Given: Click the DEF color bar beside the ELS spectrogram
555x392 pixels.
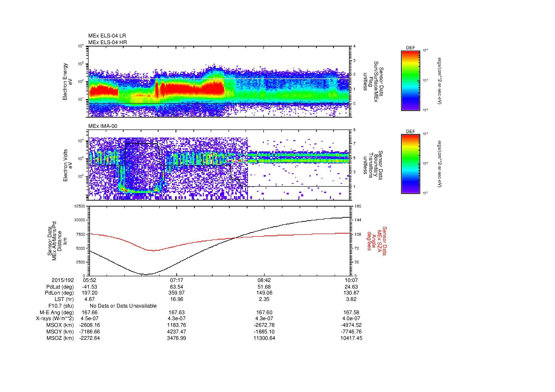Looking at the screenshot, I should tap(410, 81).
